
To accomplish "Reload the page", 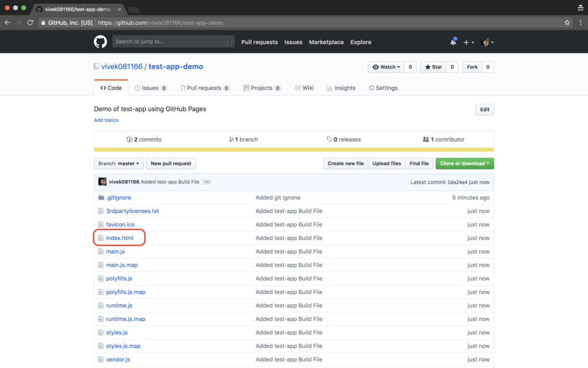I will (30, 22).
